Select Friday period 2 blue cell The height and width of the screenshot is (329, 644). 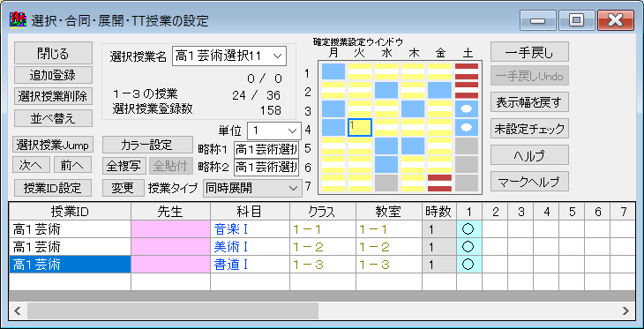pyautogui.click(x=440, y=90)
